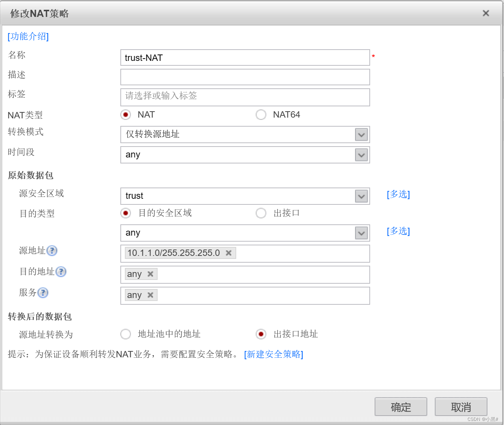
Task: Open the 功能介绍 link
Action: [27, 36]
